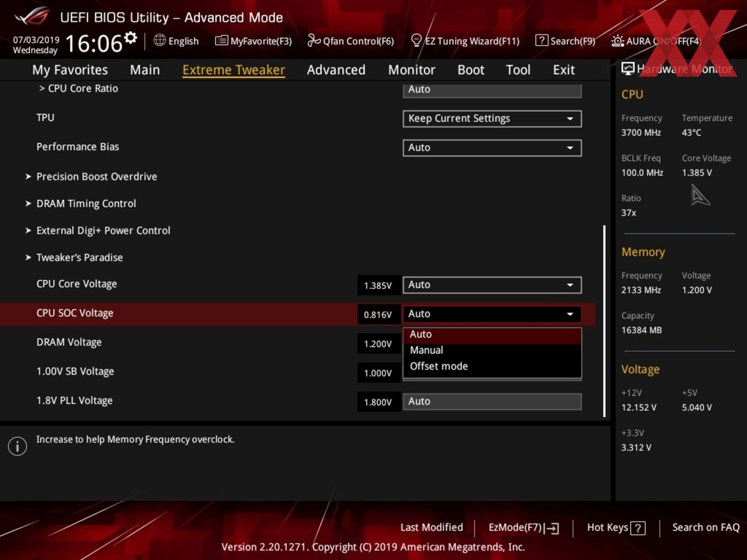
Task: Click the settings gear beside the clock
Action: coord(130,37)
